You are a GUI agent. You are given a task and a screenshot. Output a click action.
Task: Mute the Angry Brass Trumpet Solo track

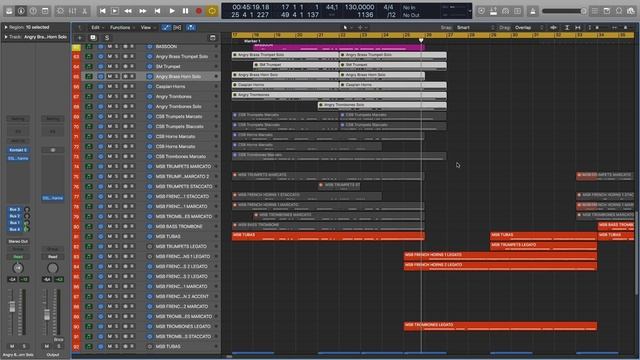point(109,56)
